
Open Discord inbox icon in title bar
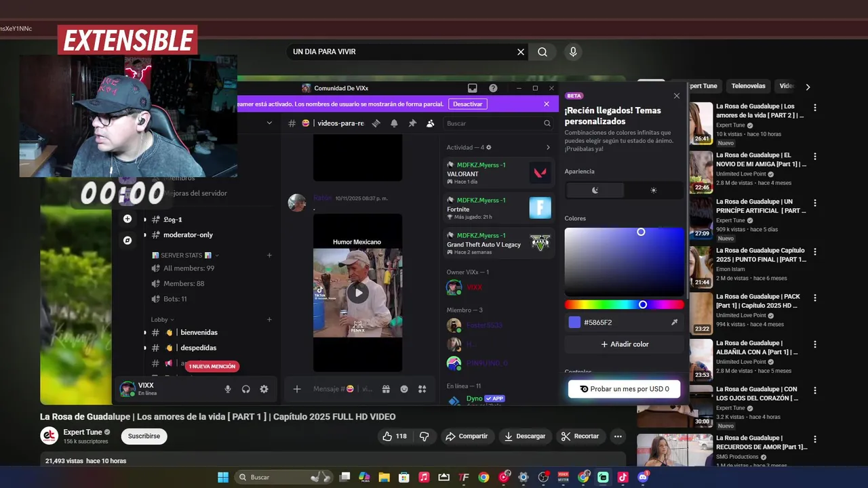click(x=473, y=88)
